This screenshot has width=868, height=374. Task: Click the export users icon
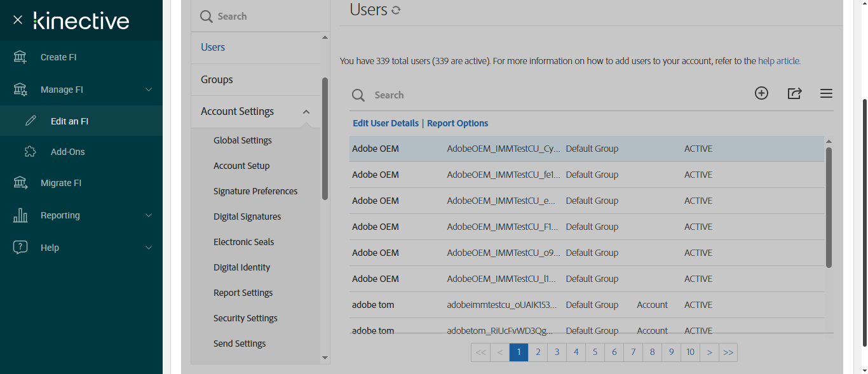[794, 93]
